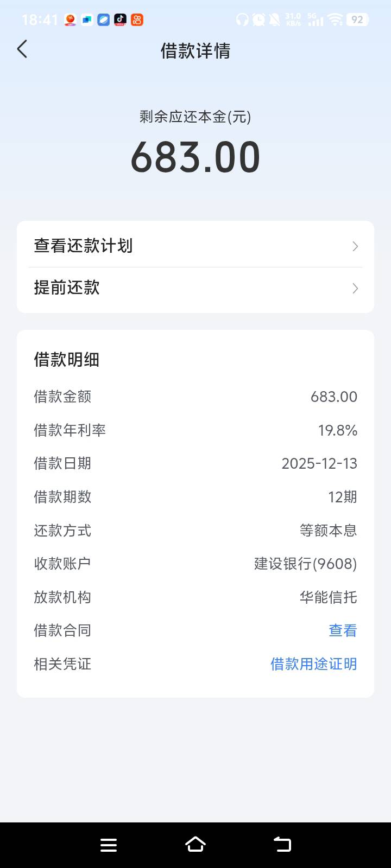
Task: Tap the muted bell status icon
Action: click(x=275, y=20)
